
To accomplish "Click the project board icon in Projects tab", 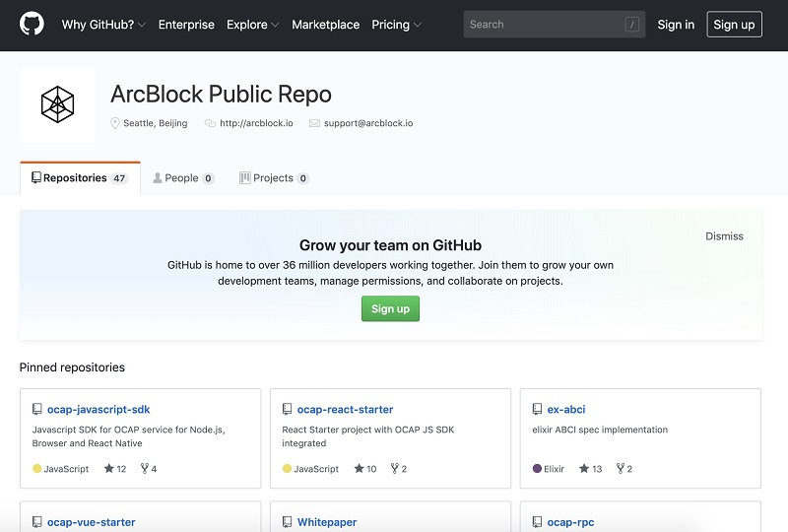I will point(244,177).
